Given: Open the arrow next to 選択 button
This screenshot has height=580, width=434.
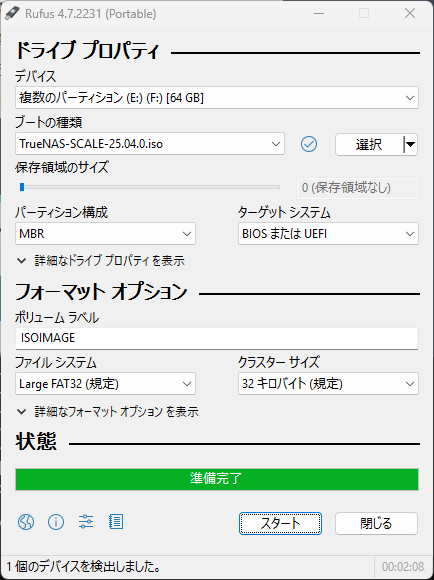Looking at the screenshot, I should pos(410,144).
